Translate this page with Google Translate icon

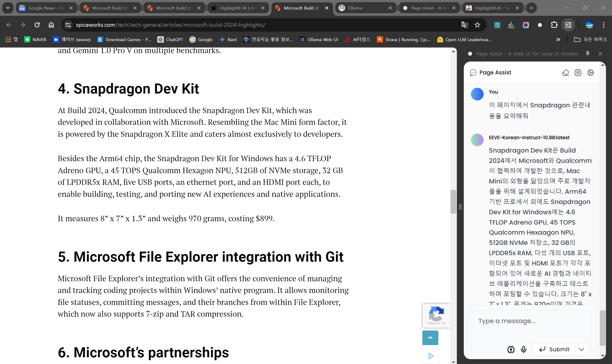pyautogui.click(x=465, y=25)
